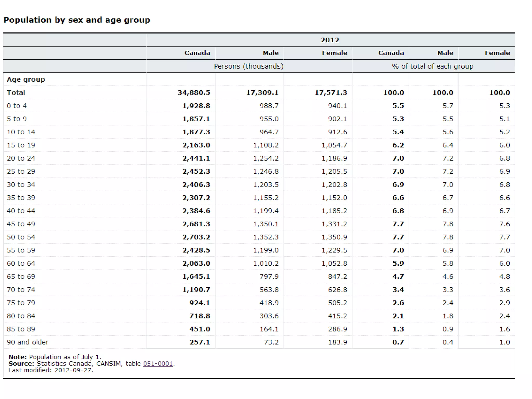Open the 051-0001 table link
The width and height of the screenshot is (532, 399).
158,364
